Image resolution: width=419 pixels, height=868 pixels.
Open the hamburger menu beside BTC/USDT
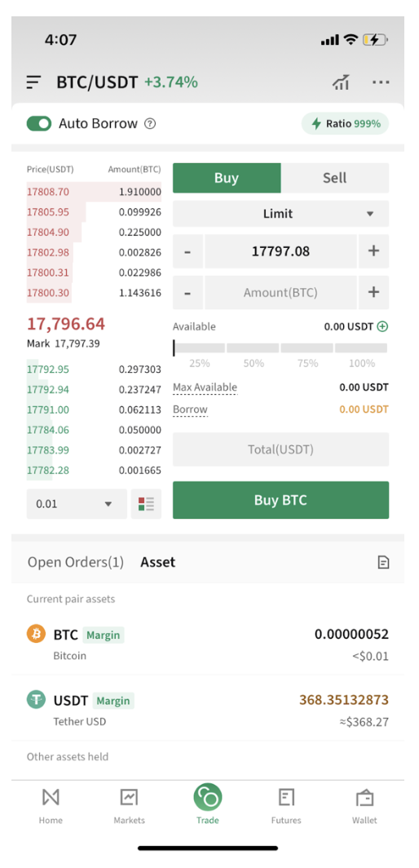33,82
